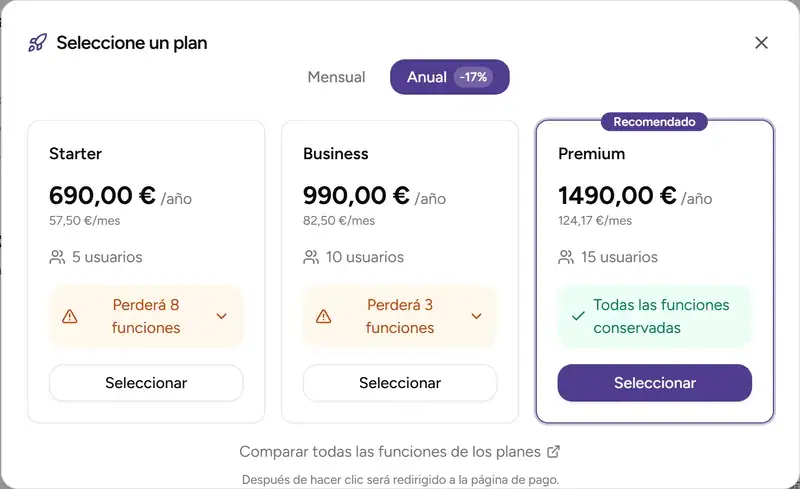Open the 'Perderá 8 funciones' warning box

[x=146, y=316]
